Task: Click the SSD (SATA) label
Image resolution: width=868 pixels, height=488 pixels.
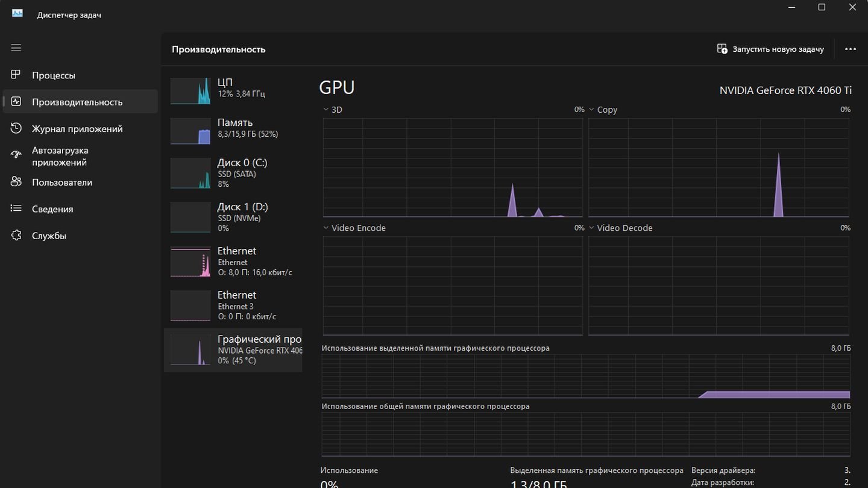Action: pyautogui.click(x=237, y=174)
